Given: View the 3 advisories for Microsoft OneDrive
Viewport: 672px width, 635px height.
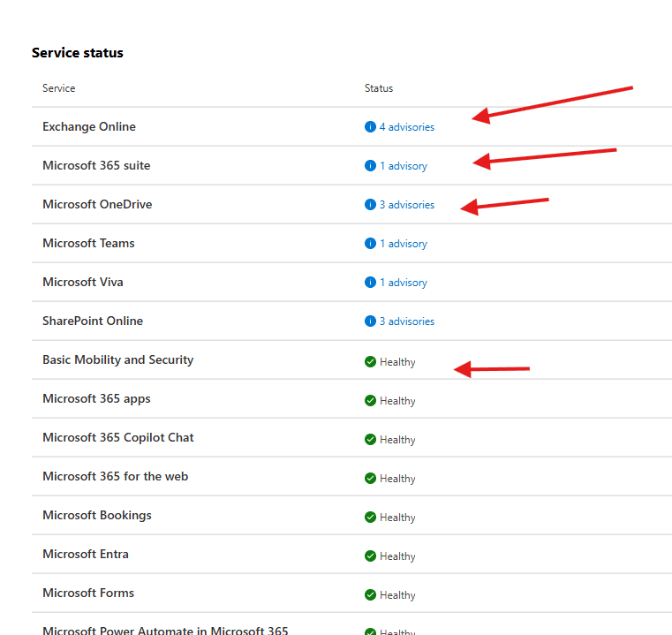Looking at the screenshot, I should [x=406, y=205].
